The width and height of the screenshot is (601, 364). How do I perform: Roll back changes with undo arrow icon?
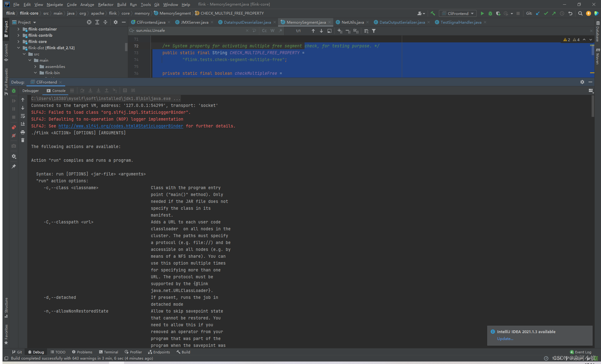tap(570, 13)
